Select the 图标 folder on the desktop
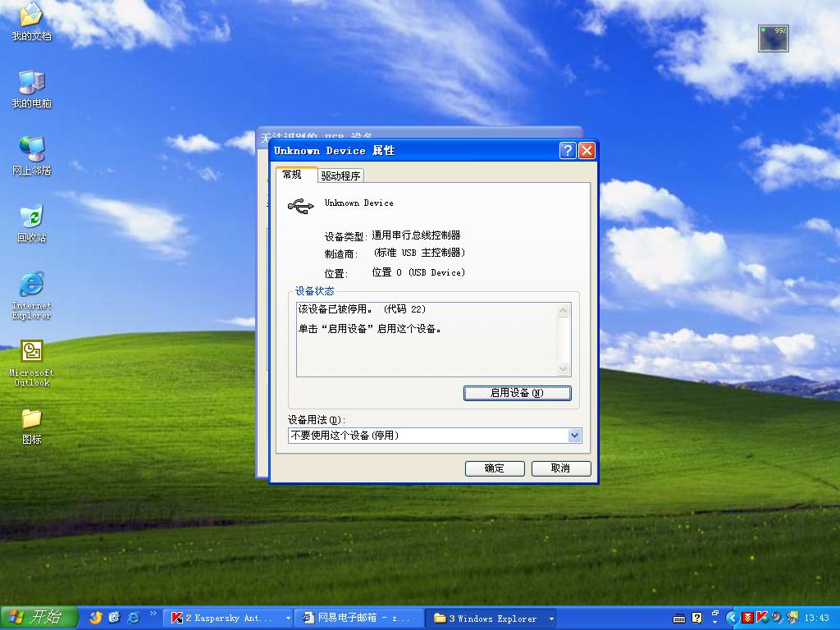 (32, 427)
